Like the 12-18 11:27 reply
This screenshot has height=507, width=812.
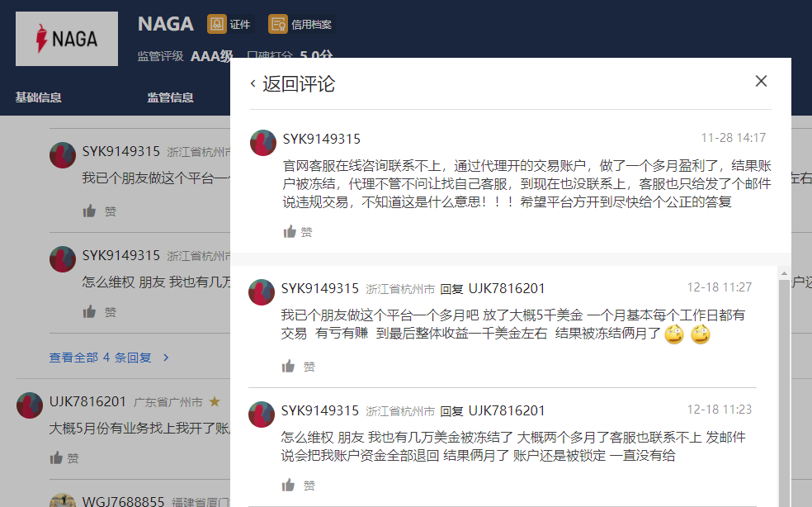point(289,366)
